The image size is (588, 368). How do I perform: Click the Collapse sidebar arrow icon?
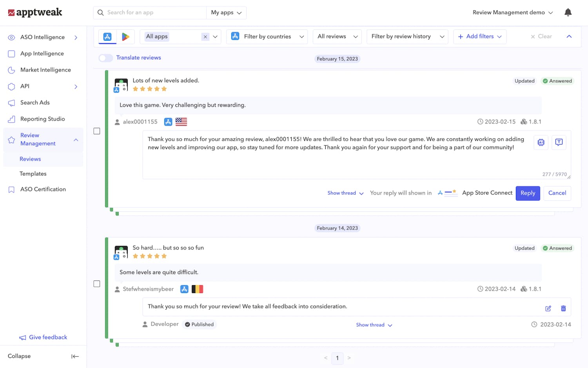tap(75, 356)
